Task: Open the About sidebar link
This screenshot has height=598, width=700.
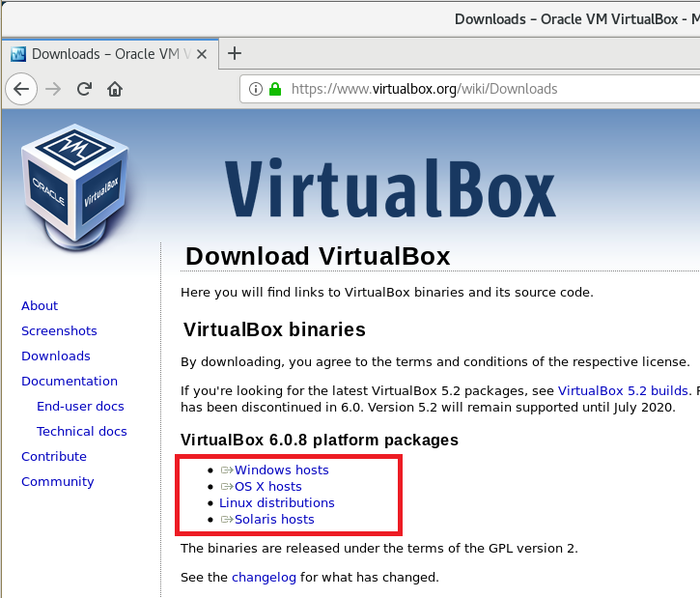Action: pos(40,306)
